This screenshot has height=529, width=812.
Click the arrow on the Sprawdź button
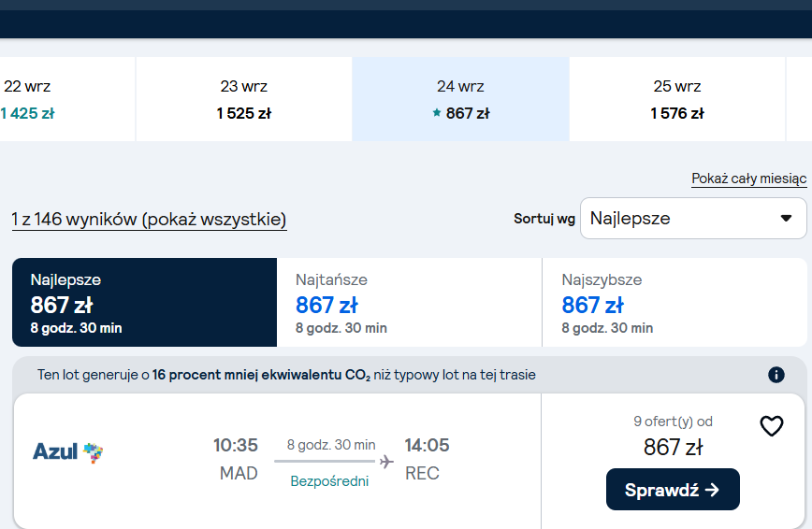712,490
